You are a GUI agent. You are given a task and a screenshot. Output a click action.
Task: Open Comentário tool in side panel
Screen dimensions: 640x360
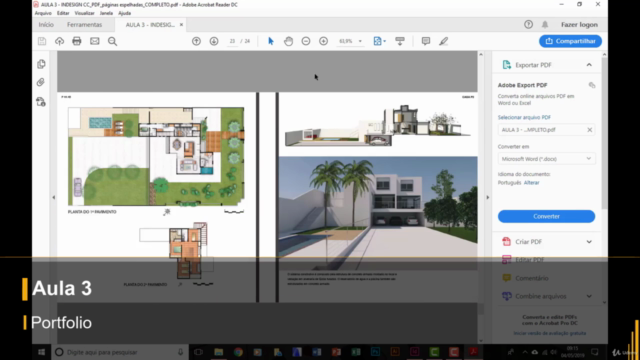tap(531, 278)
